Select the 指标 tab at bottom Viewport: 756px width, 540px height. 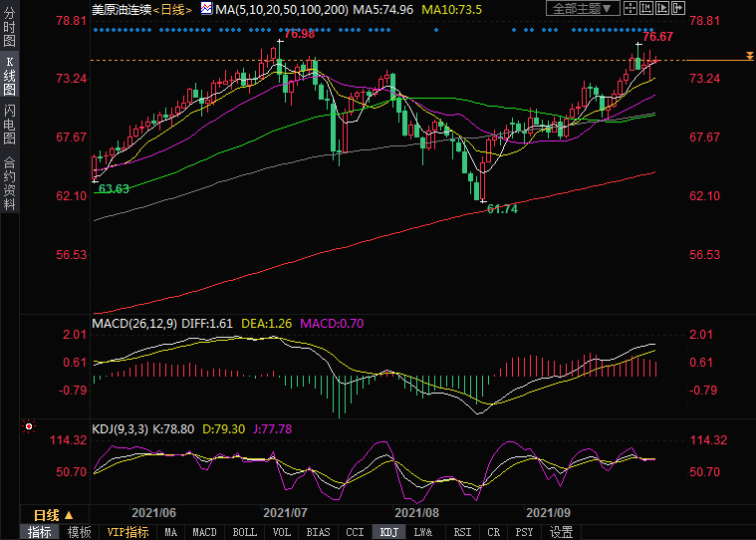39,532
